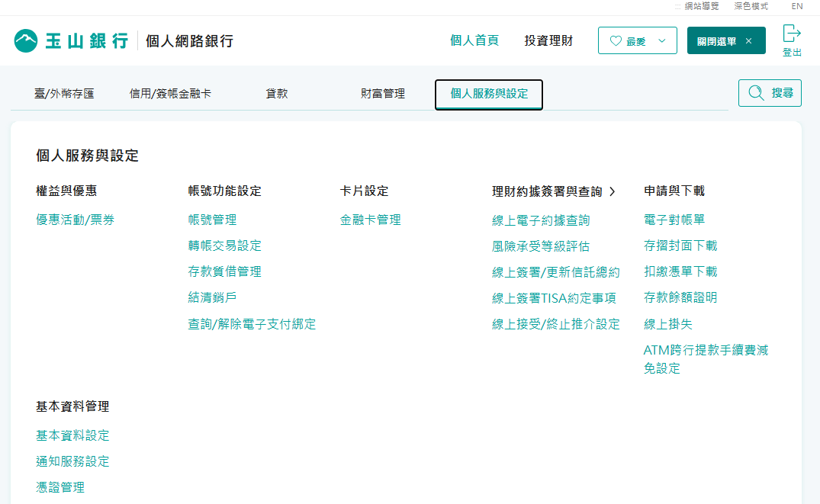820x504 pixels.
Task: Toggle 深色模式 dark mode
Action: (x=751, y=6)
